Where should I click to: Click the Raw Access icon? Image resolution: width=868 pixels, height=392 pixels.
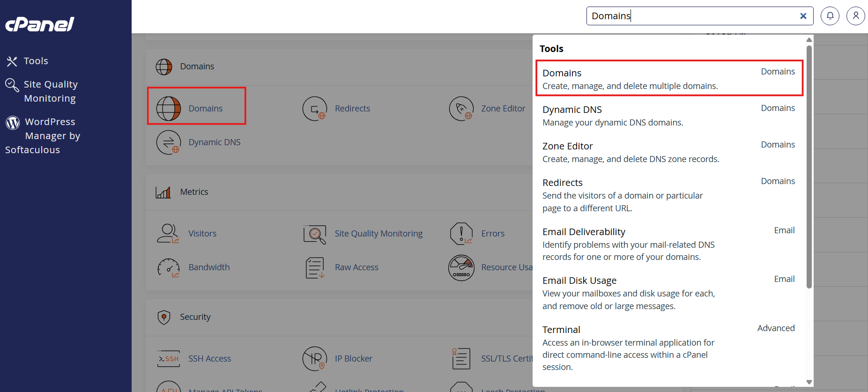(315, 267)
